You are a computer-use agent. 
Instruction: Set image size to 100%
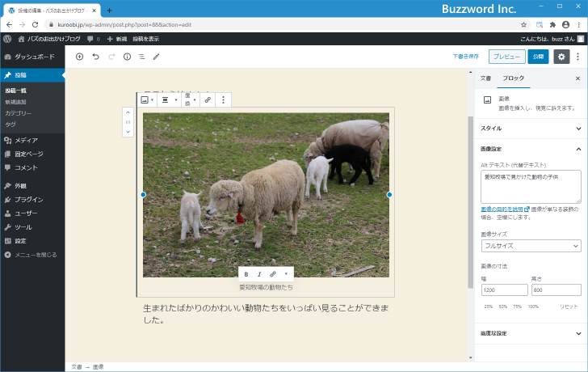tap(533, 306)
